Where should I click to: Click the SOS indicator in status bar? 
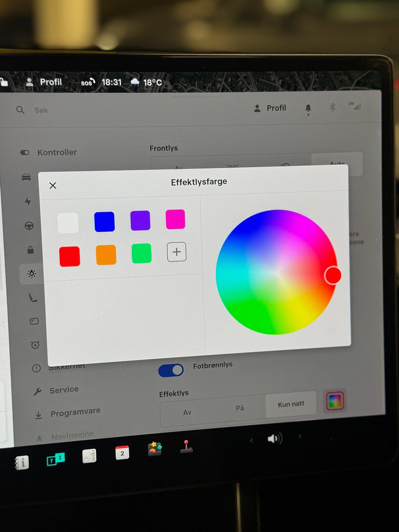point(88,82)
